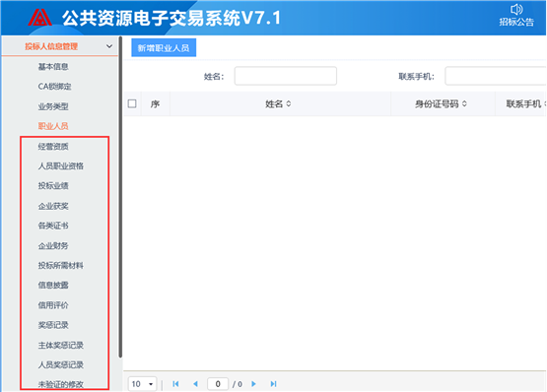The image size is (547, 392).
Task: Tick the select-all checkbox in table header
Action: (x=132, y=103)
